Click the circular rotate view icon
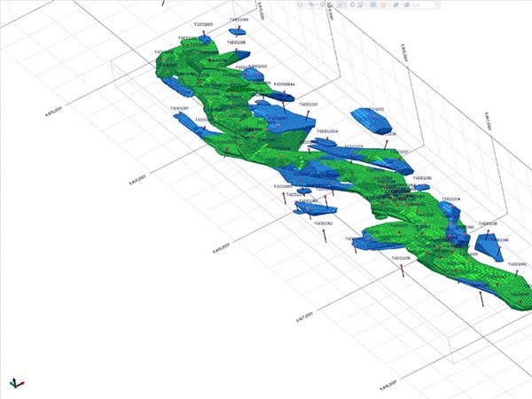The height and width of the screenshot is (399, 532). tap(353, 4)
